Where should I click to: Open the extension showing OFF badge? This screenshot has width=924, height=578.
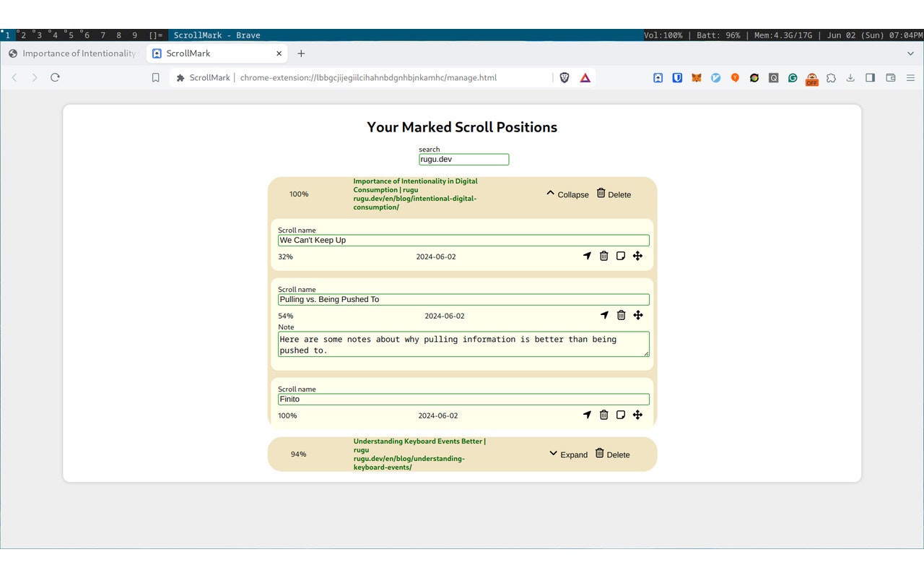pyautogui.click(x=812, y=79)
